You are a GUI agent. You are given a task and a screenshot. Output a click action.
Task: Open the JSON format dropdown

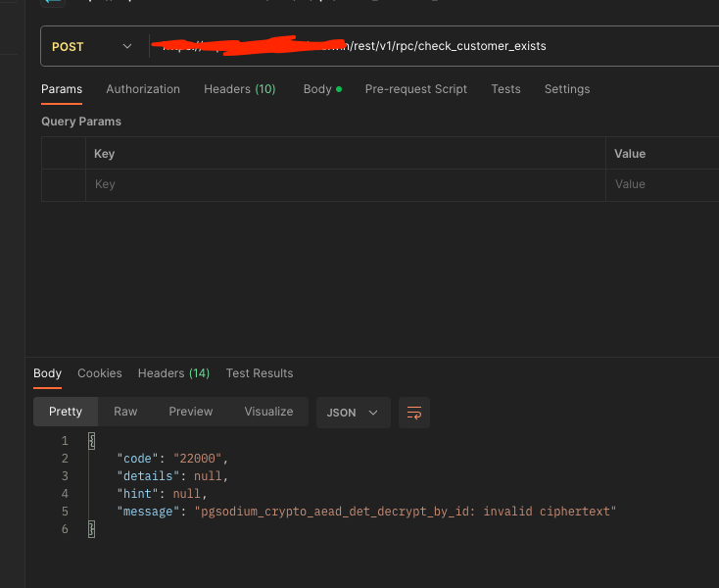pos(353,413)
